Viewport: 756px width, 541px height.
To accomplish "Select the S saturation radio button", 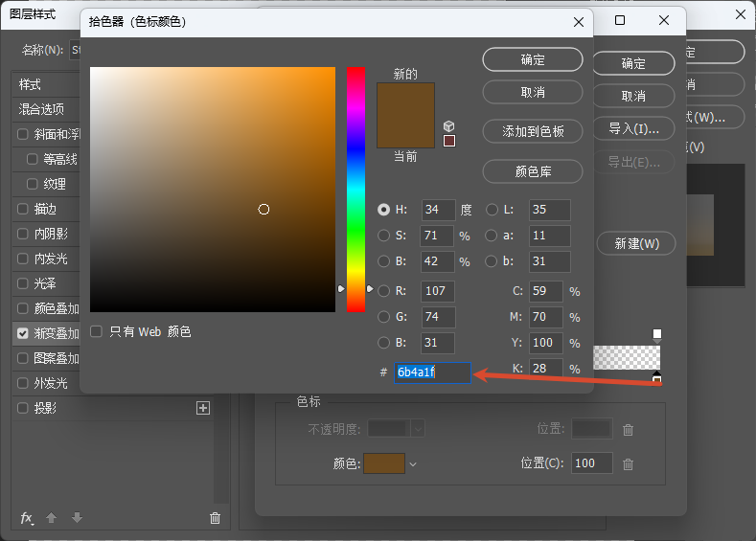I will [x=384, y=236].
